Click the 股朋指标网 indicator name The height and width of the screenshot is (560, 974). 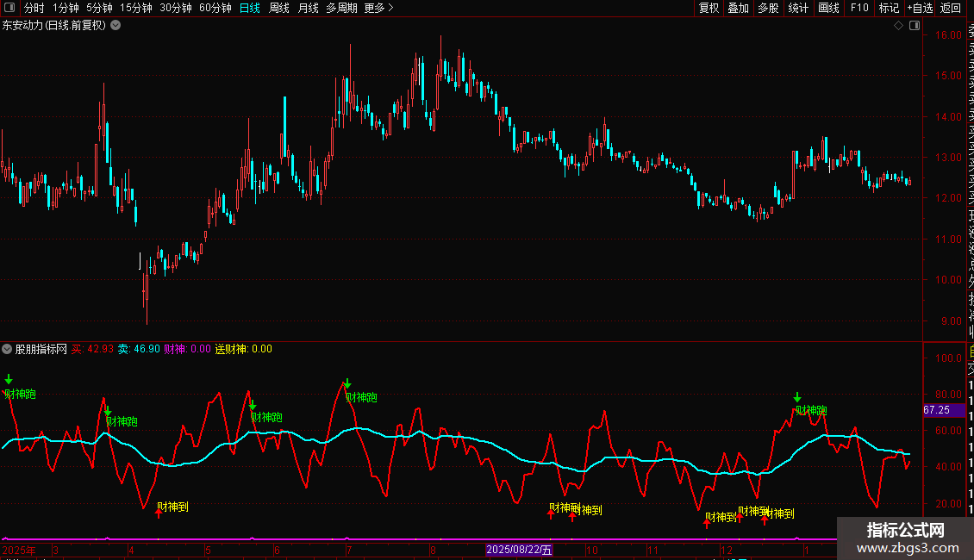pyautogui.click(x=41, y=349)
